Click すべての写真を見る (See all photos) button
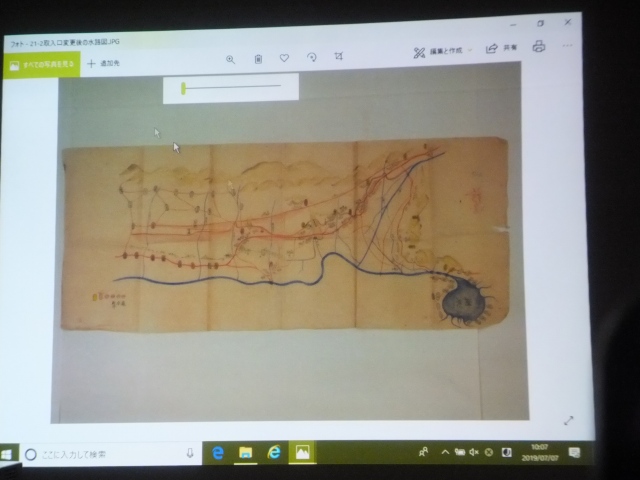 click(42, 65)
